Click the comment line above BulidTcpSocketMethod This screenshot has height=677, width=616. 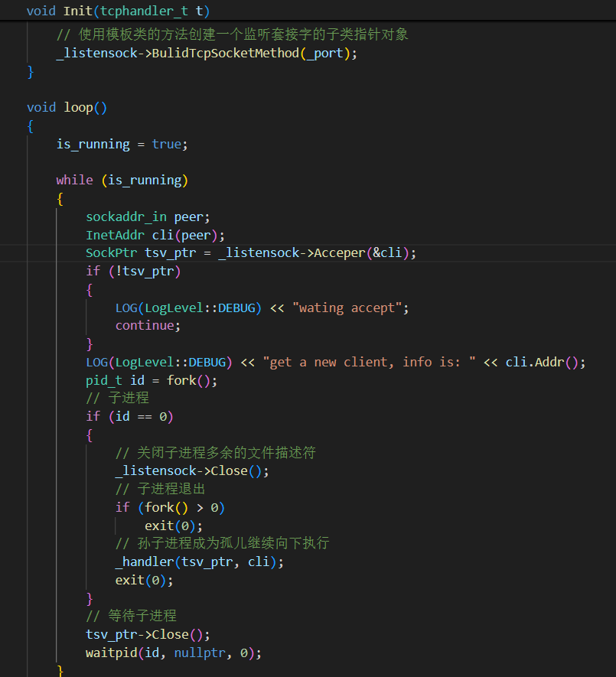click(x=232, y=34)
